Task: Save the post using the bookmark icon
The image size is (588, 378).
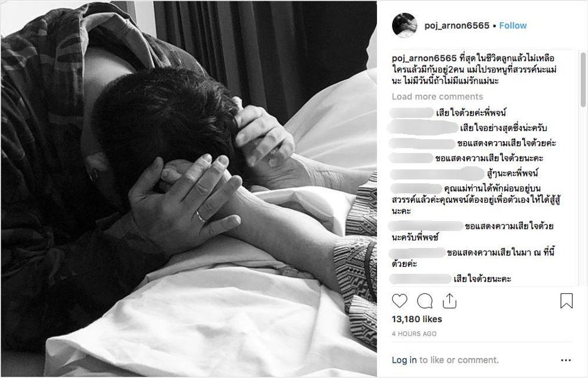Action: pyautogui.click(x=566, y=301)
